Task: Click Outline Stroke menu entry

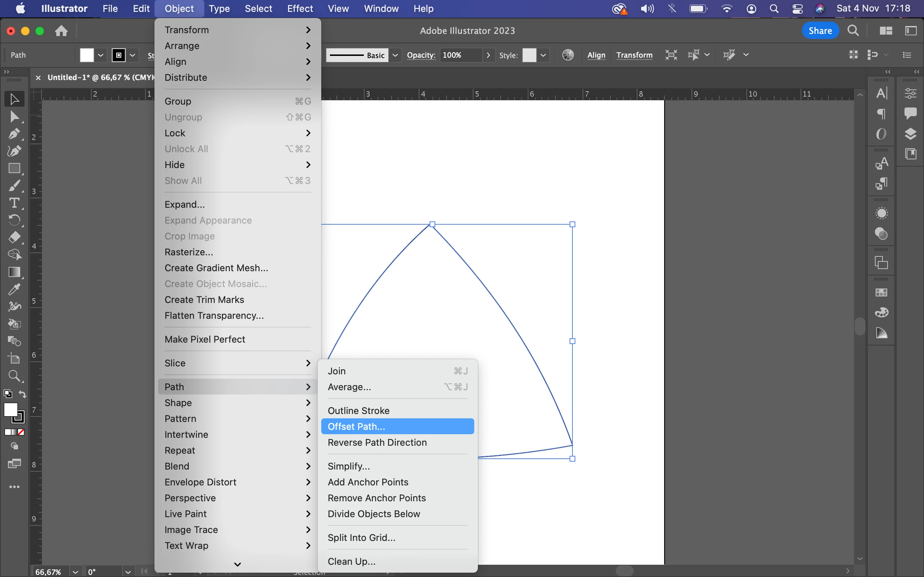Action: 358,411
